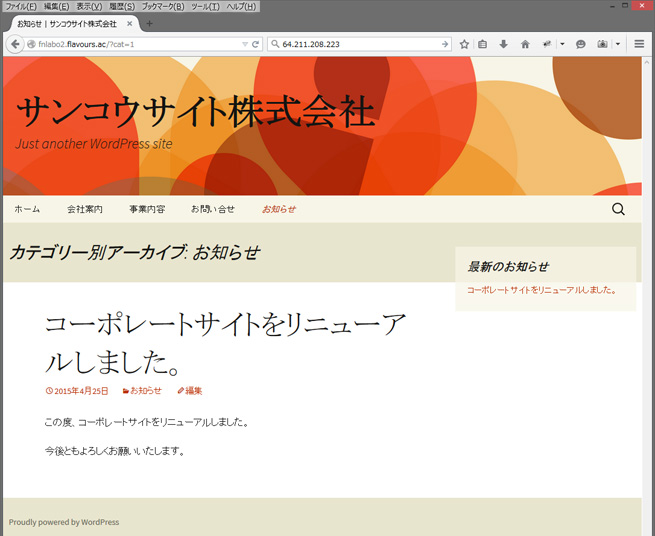Go to the browser home page icon
655x536 pixels.
click(x=525, y=44)
